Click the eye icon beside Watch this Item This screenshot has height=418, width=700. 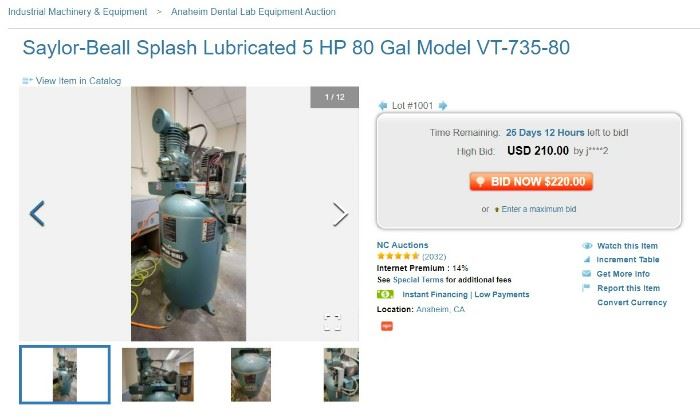point(588,246)
